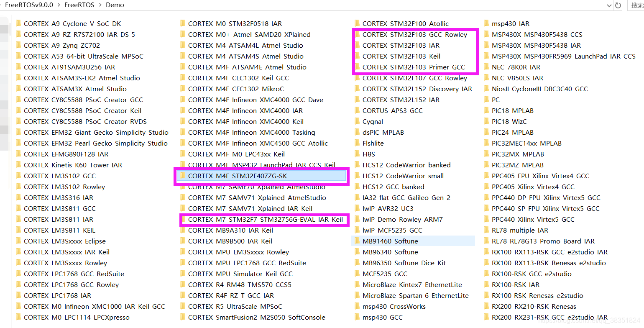Image resolution: width=644 pixels, height=328 pixels.
Task: Select folder icon of CORTEX STM32F103 Keil
Action: point(357,56)
